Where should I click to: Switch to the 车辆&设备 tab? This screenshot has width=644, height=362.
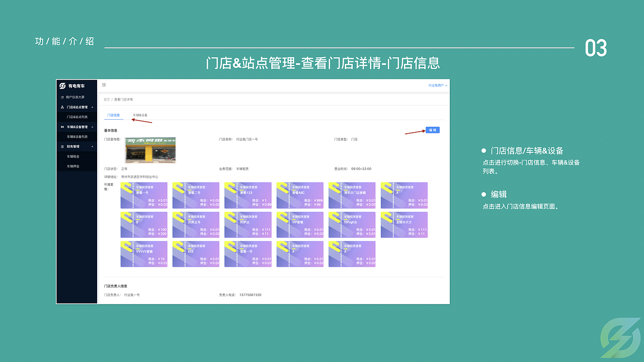(x=140, y=115)
